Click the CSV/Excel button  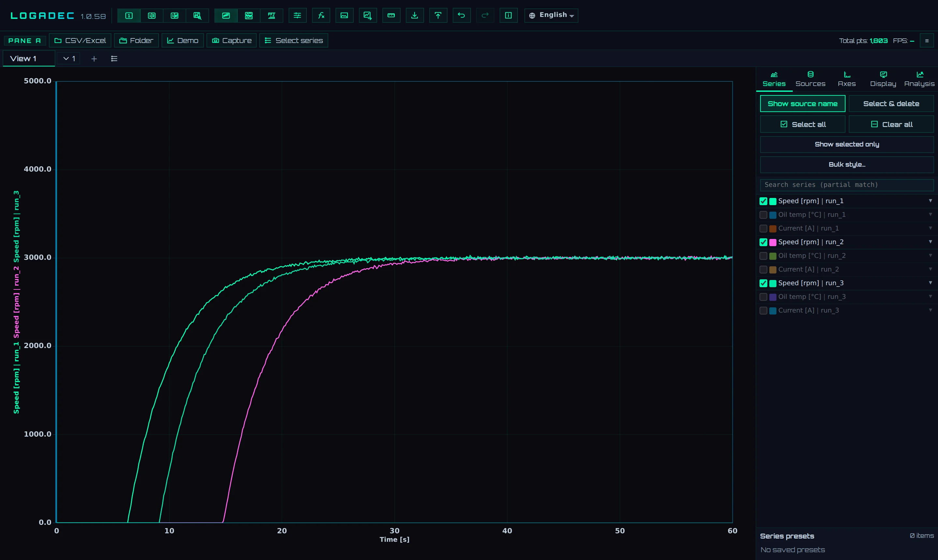[x=80, y=41]
